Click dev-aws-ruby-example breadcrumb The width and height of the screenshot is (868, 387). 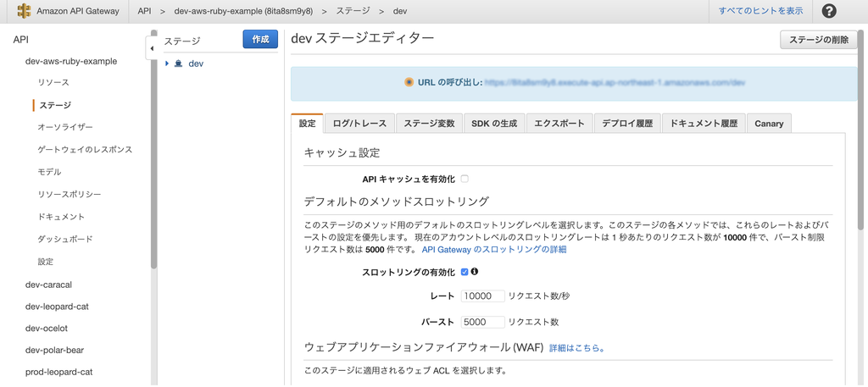pos(243,11)
